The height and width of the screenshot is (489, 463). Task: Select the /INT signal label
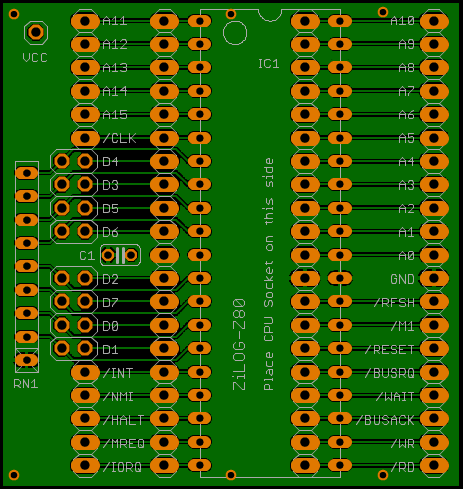118,373
